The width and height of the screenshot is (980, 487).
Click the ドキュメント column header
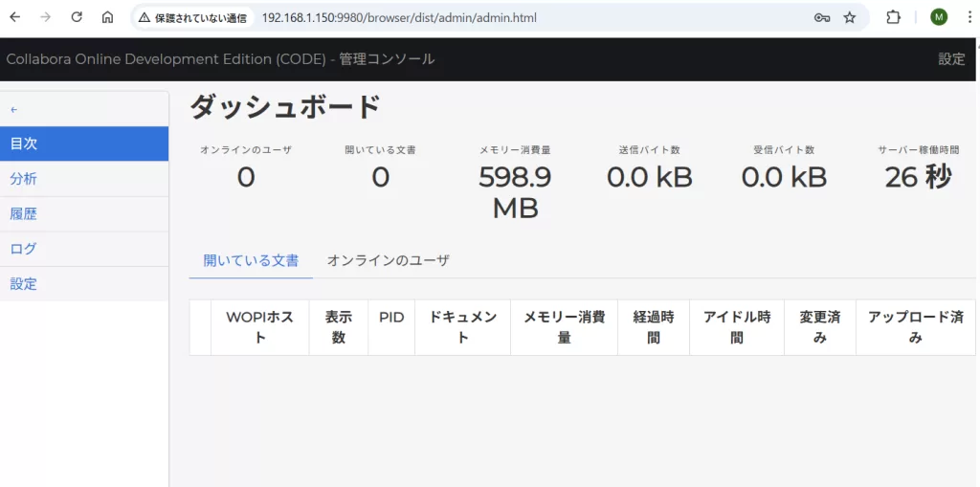pos(462,327)
